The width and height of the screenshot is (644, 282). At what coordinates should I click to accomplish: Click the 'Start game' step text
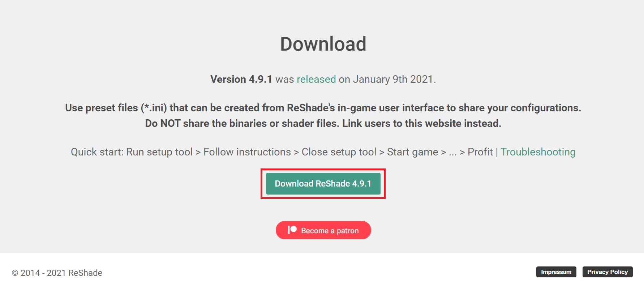click(x=412, y=152)
